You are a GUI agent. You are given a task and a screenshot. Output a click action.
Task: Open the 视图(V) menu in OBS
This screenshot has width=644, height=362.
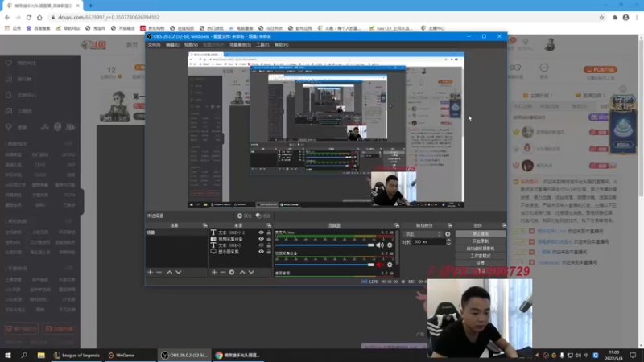tap(191, 45)
